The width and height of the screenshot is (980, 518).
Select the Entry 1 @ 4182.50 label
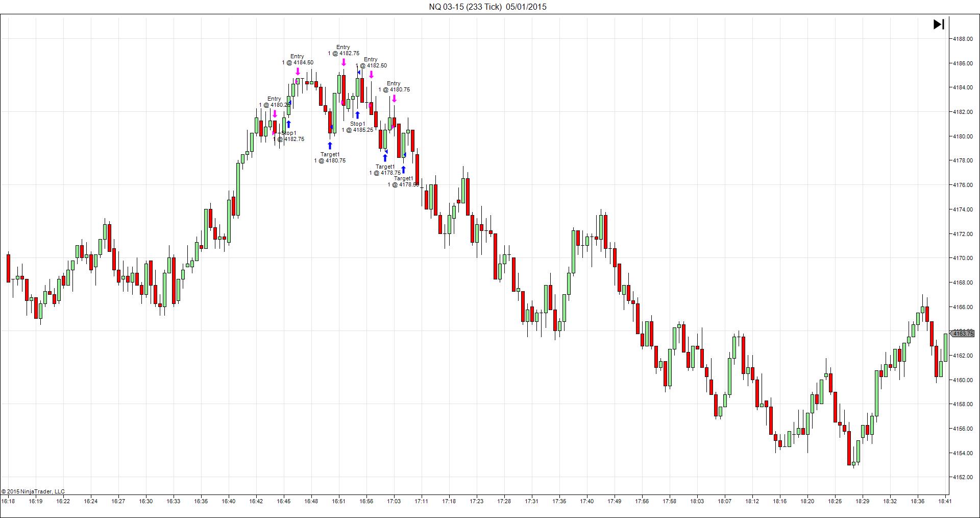coord(371,63)
